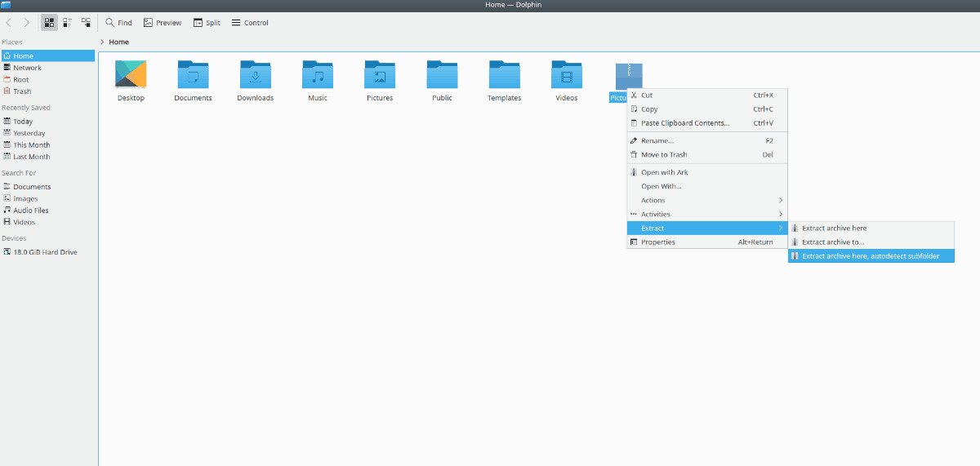Image resolution: width=980 pixels, height=466 pixels.
Task: Switch to Compact view mode
Action: coord(68,23)
